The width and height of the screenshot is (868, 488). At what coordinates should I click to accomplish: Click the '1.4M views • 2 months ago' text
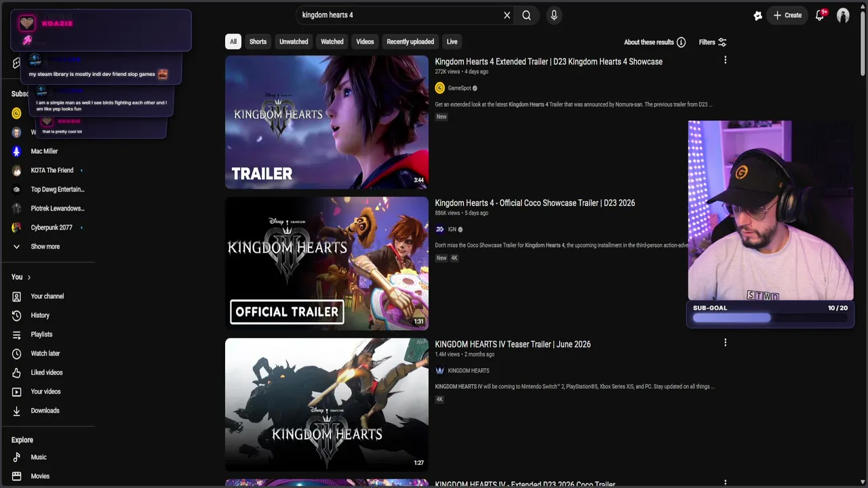(465, 354)
